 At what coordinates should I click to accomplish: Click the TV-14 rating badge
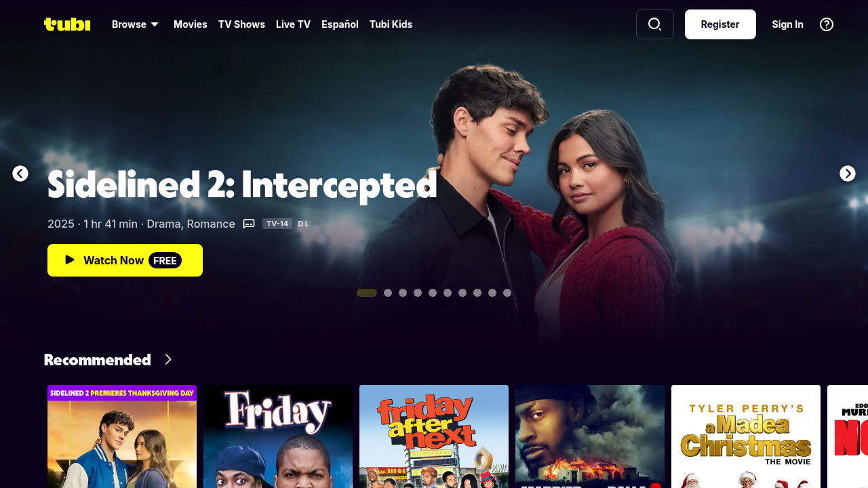click(x=277, y=224)
